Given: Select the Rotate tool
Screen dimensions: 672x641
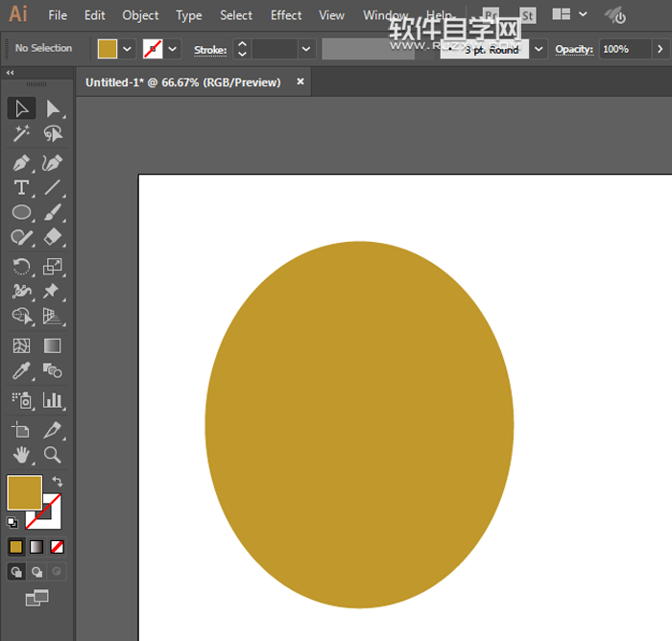Looking at the screenshot, I should 21,267.
